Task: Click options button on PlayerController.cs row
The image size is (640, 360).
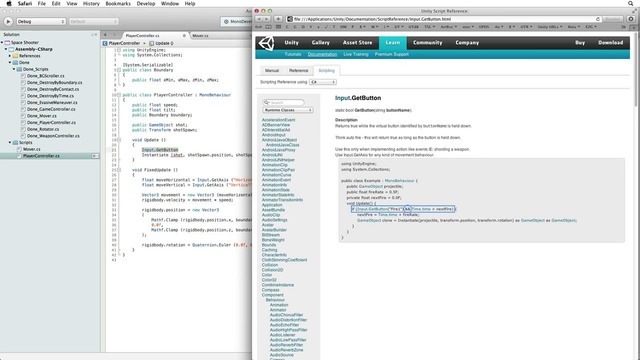Action: point(95,156)
